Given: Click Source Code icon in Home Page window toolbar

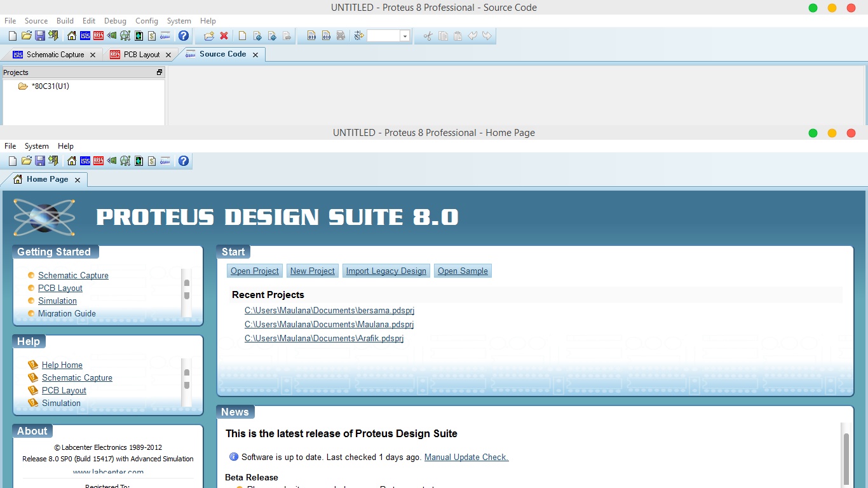Looking at the screenshot, I should [x=165, y=161].
